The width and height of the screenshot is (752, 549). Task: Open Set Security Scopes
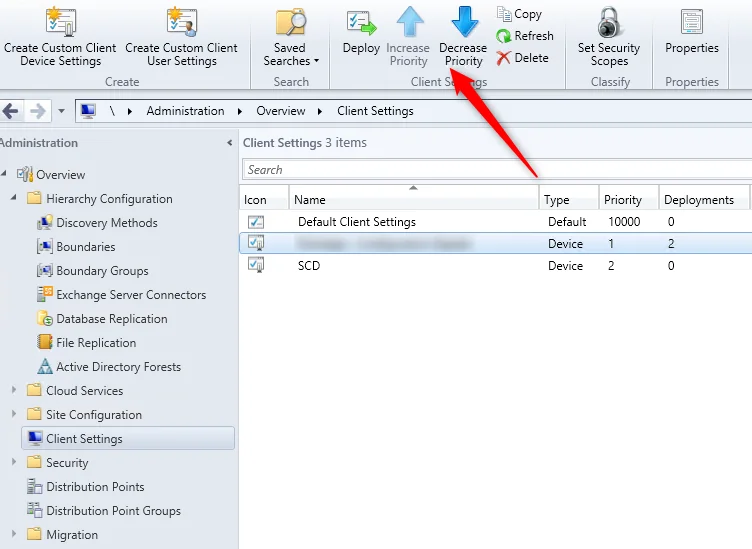point(609,37)
